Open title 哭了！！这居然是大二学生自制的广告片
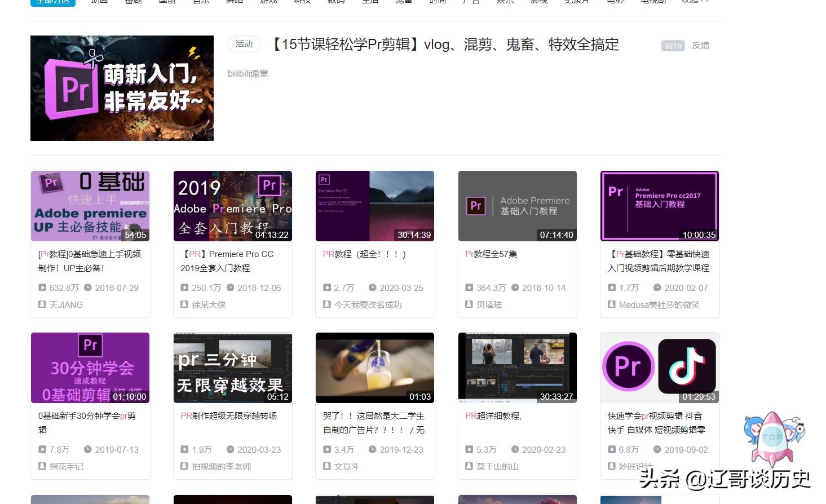The width and height of the screenshot is (826, 504). point(374,423)
